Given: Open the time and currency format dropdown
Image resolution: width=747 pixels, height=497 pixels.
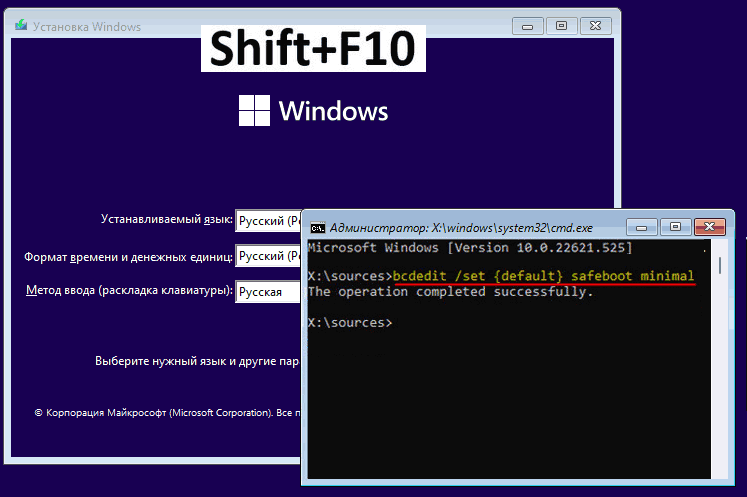Looking at the screenshot, I should point(268,256).
